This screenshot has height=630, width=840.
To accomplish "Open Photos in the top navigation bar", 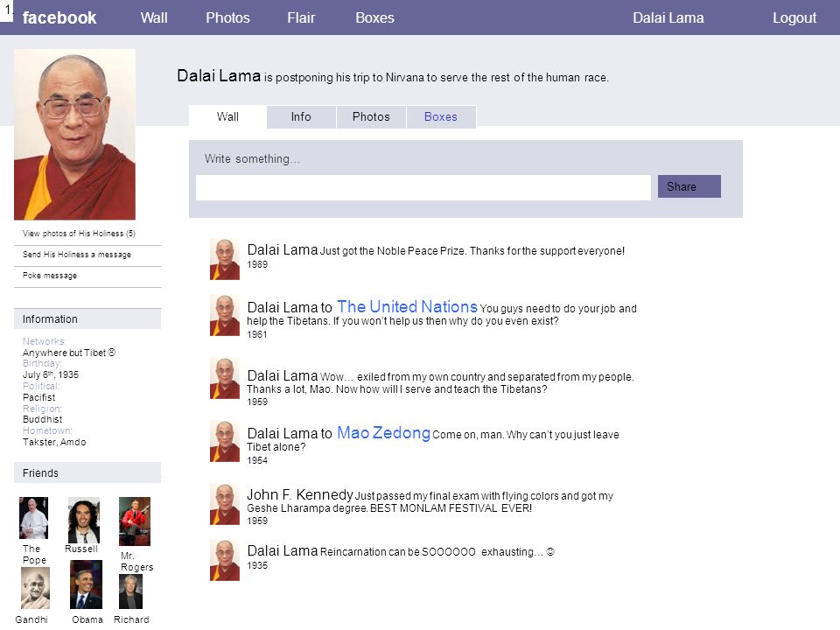I will [227, 17].
